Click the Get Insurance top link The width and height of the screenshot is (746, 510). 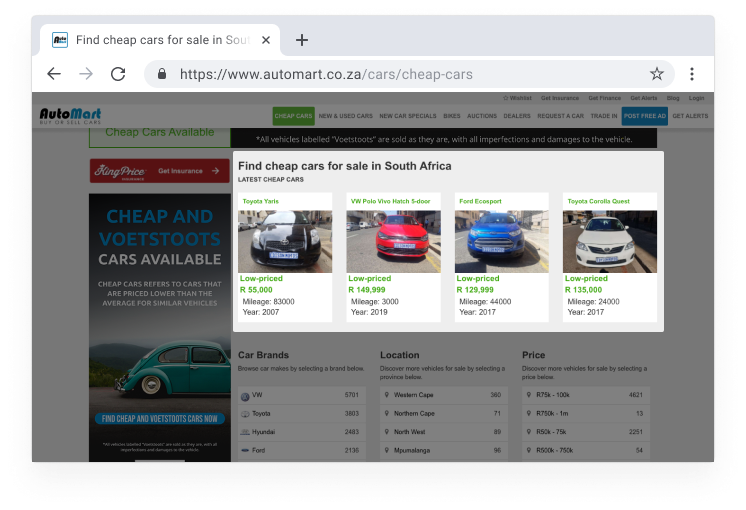click(x=560, y=98)
